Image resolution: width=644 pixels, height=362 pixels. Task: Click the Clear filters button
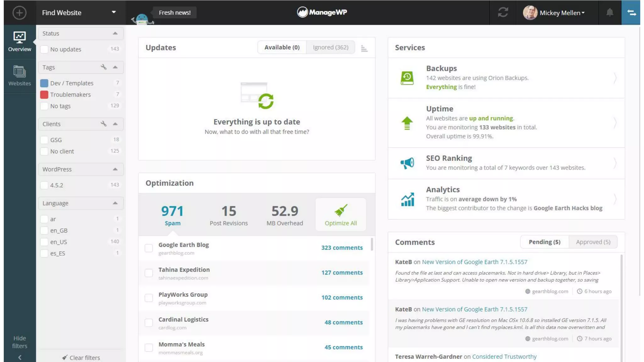click(81, 358)
